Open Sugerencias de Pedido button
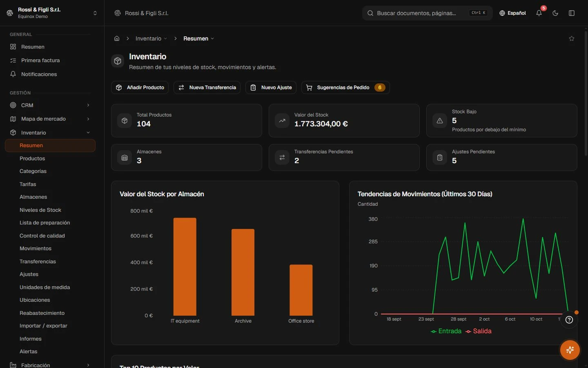 [x=345, y=88]
